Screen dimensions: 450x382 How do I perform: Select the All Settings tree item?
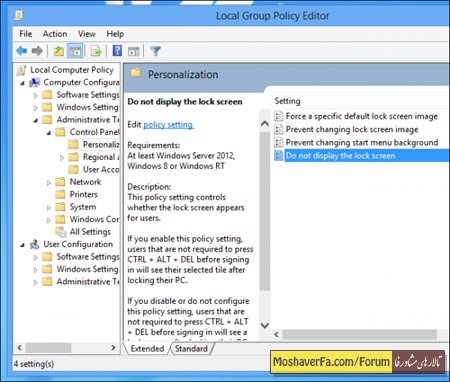coord(90,232)
